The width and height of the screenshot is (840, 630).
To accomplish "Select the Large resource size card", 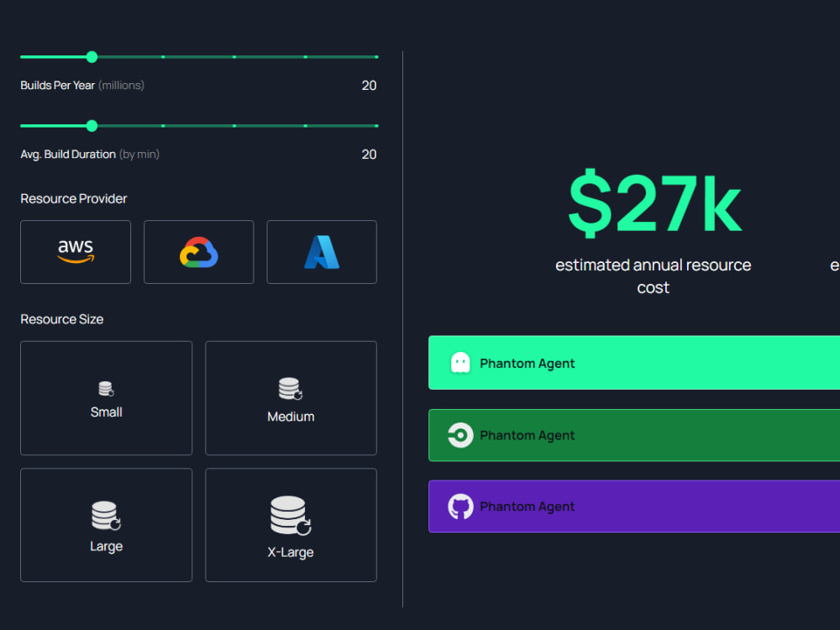I will click(106, 525).
